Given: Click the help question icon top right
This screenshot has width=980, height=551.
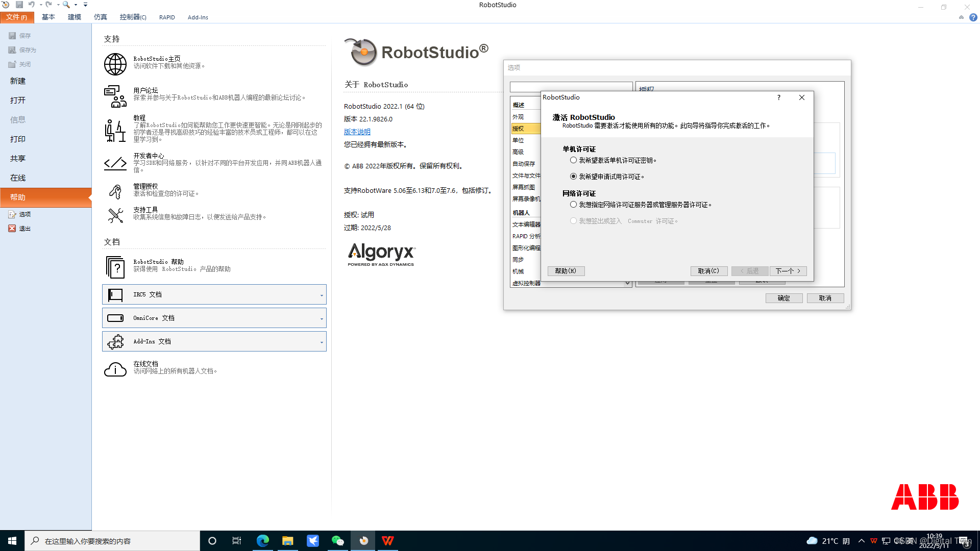Looking at the screenshot, I should [973, 17].
